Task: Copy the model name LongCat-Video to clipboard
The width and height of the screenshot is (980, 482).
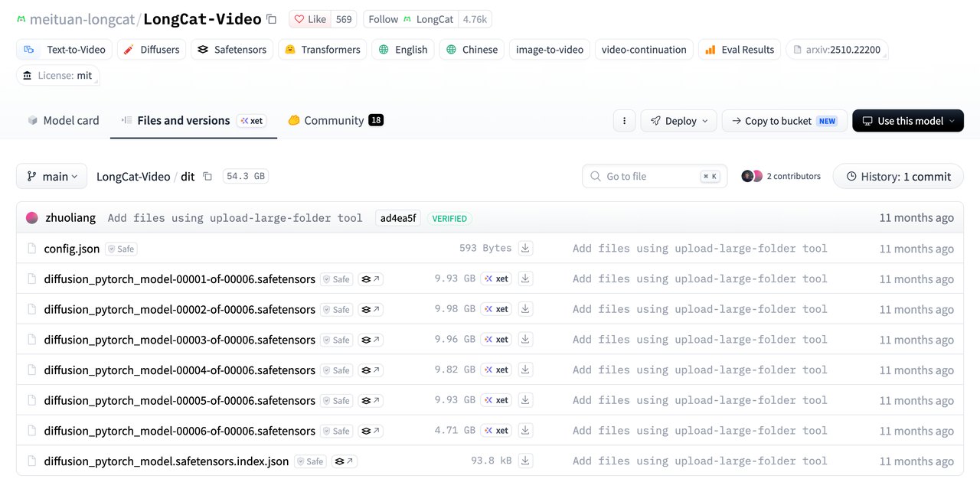Action: (273, 19)
